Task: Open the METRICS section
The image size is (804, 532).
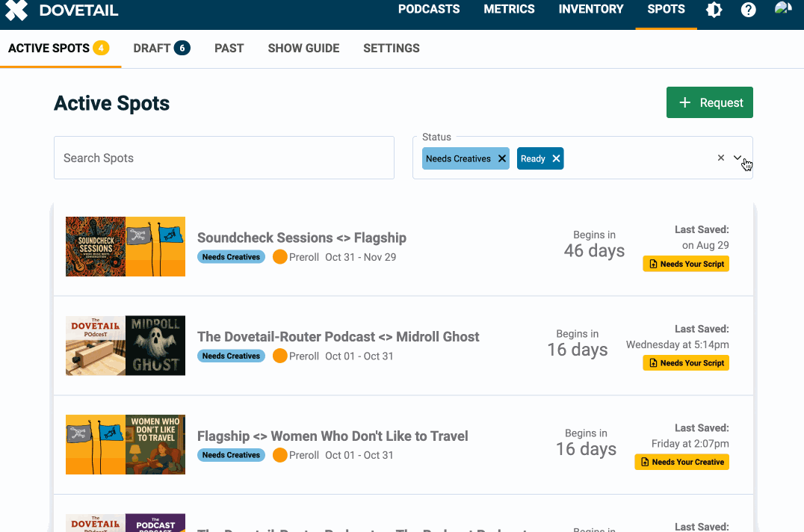Action: pos(509,10)
